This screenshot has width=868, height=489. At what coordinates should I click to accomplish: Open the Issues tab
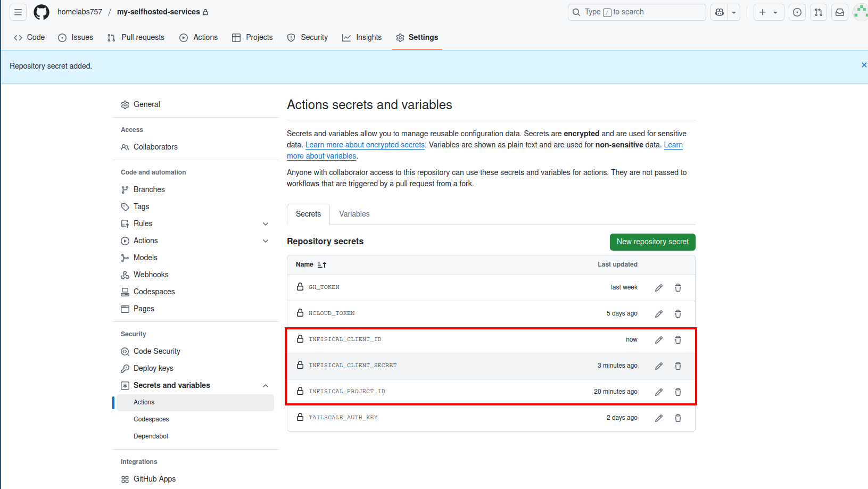point(76,37)
